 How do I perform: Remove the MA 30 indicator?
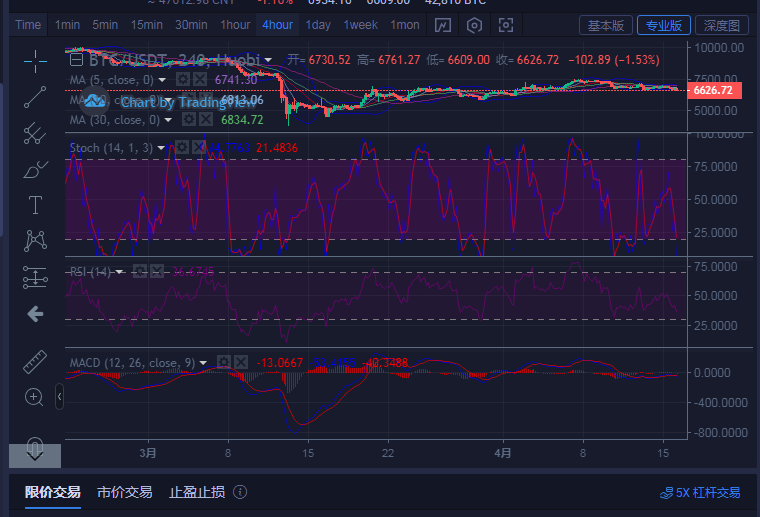pos(206,119)
